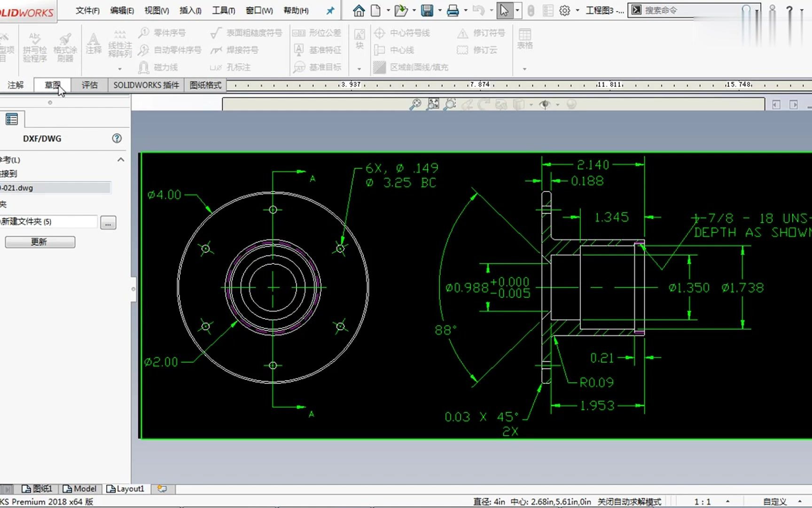Switch to the 图纸格式 tab
This screenshot has height=508, width=812.
point(205,85)
